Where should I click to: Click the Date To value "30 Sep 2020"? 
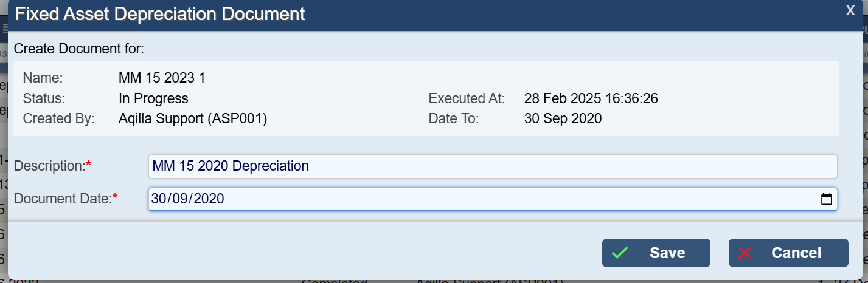coord(563,118)
